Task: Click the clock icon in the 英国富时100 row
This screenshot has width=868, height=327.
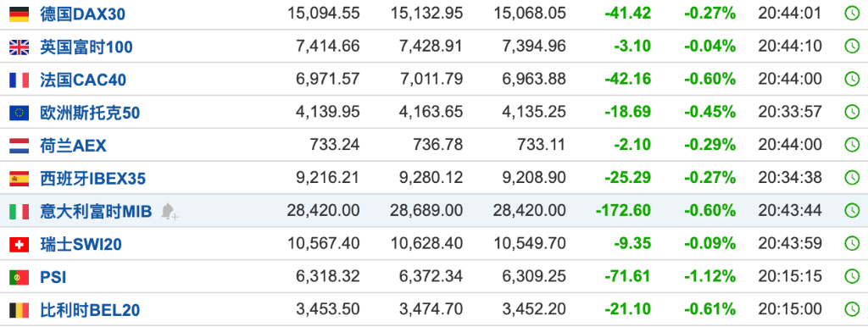Action: pyautogui.click(x=851, y=46)
